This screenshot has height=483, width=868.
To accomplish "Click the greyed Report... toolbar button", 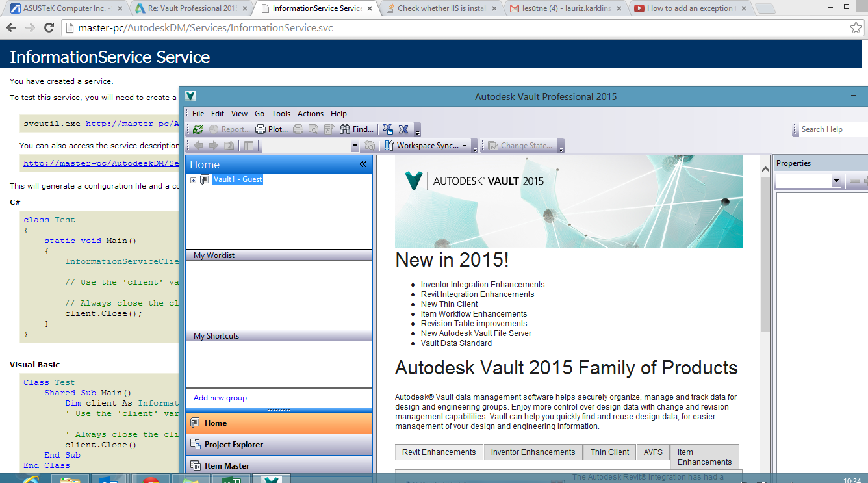I will tap(229, 129).
